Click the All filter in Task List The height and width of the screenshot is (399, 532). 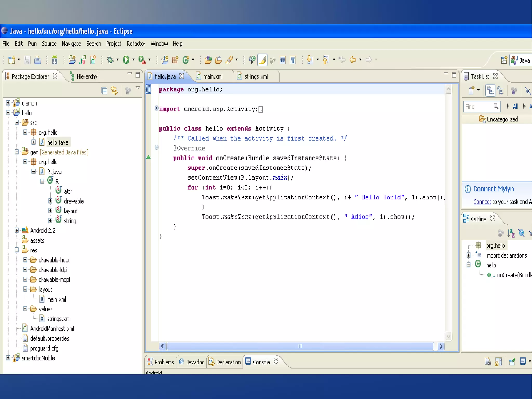pos(515,107)
